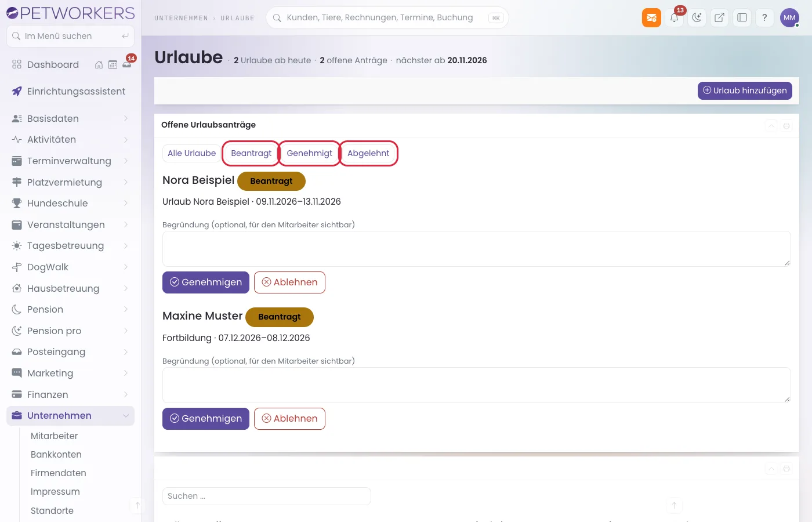The image size is (812, 522).
Task: Click the open-in-new-window icon in the header
Action: pos(719,17)
